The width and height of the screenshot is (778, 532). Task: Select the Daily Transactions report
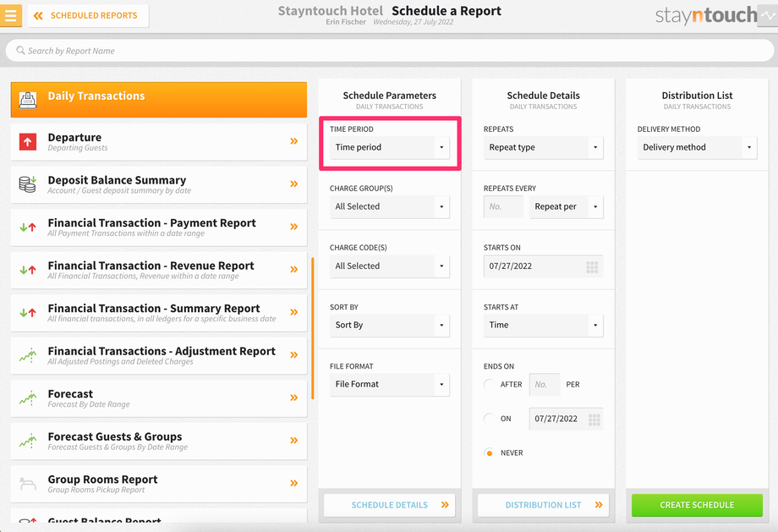pyautogui.click(x=159, y=100)
